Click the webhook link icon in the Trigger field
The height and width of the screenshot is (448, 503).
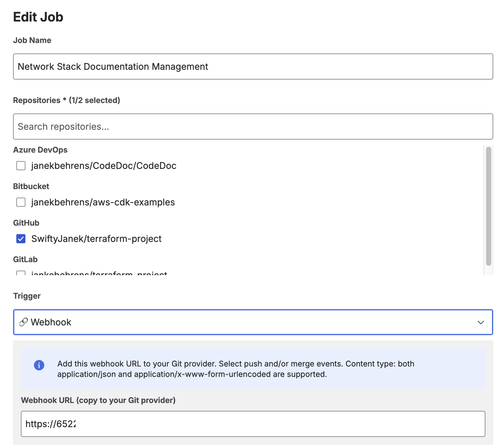point(23,322)
